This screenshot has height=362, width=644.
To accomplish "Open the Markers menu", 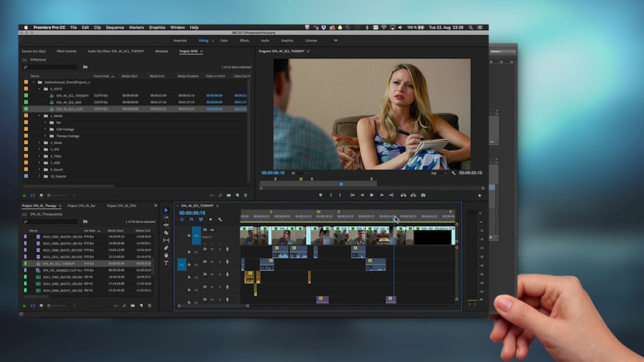I will [136, 27].
